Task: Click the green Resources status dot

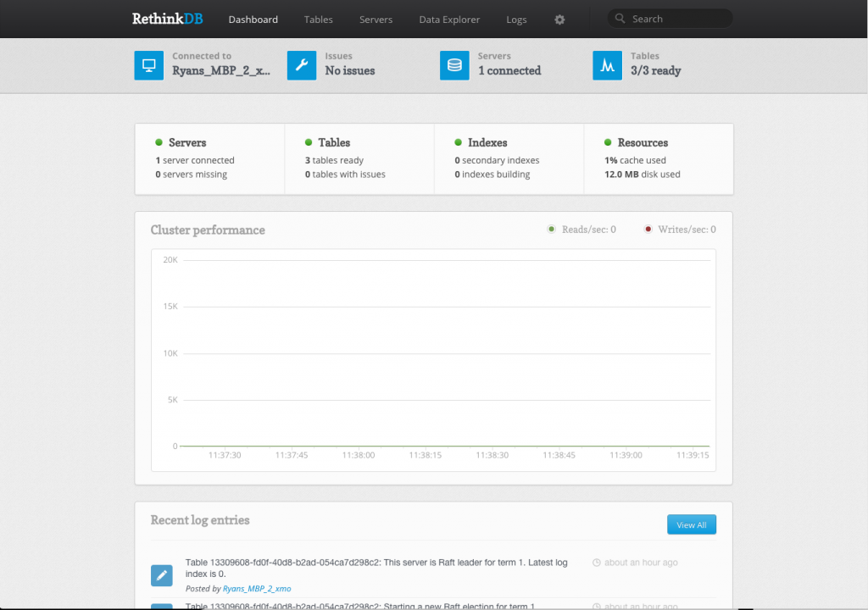Action: (608, 142)
